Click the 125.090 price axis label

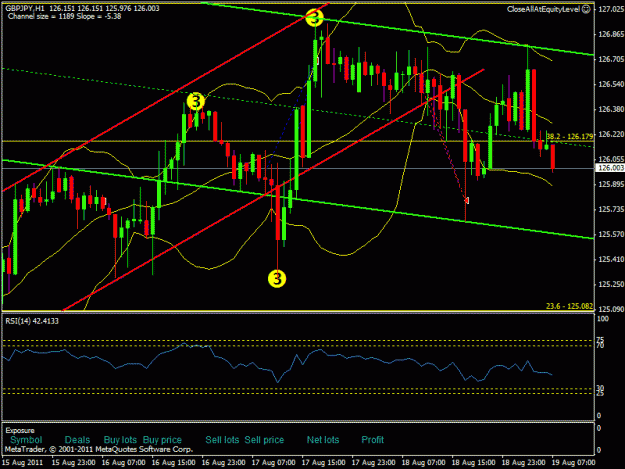click(610, 309)
